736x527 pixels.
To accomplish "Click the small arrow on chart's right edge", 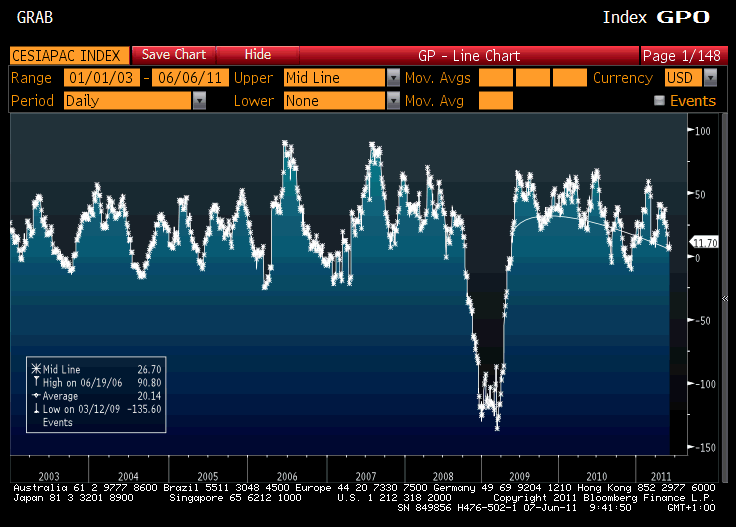I will pos(723,299).
